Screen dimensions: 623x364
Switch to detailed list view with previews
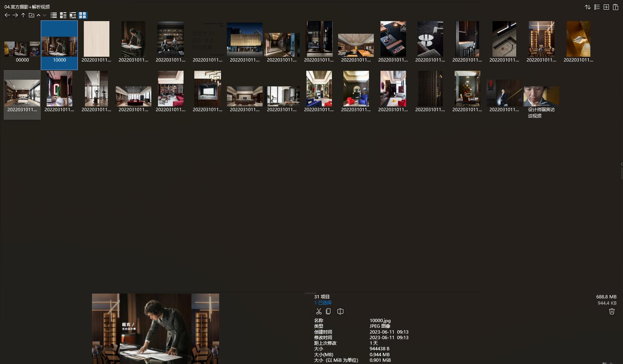click(73, 15)
